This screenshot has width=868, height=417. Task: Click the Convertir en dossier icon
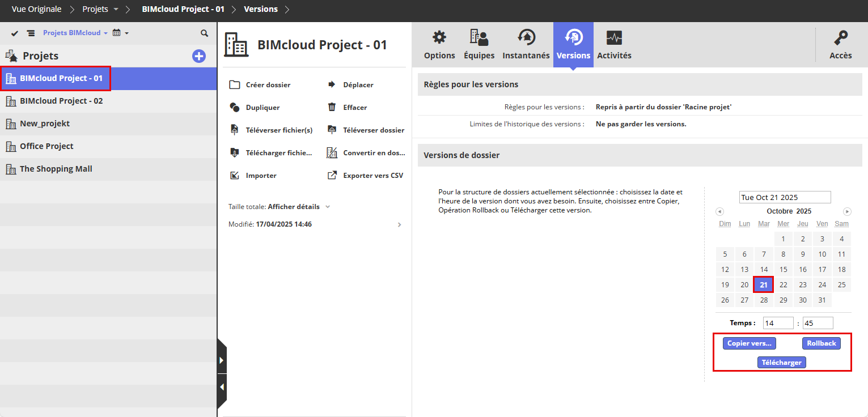(332, 153)
